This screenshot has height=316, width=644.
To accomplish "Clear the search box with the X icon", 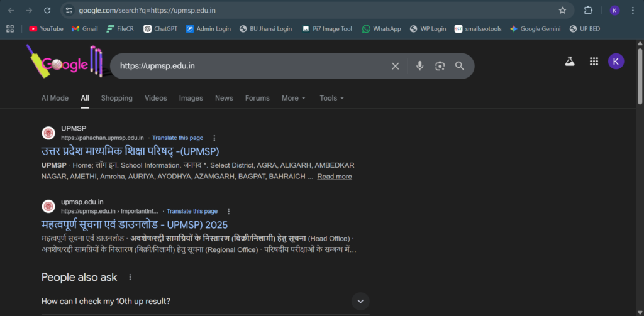I will pos(395,66).
